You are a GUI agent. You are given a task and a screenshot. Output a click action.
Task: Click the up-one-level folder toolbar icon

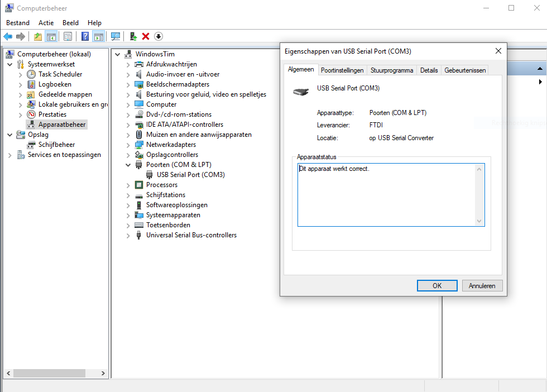coord(38,36)
